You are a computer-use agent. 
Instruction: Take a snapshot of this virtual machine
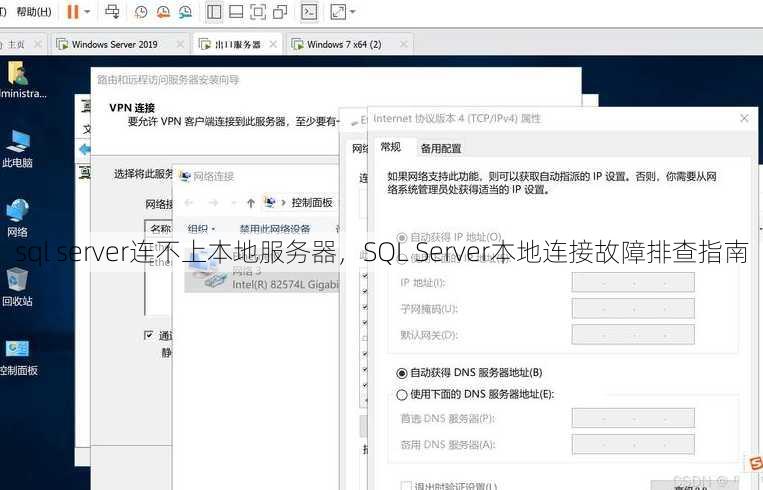tap(141, 12)
